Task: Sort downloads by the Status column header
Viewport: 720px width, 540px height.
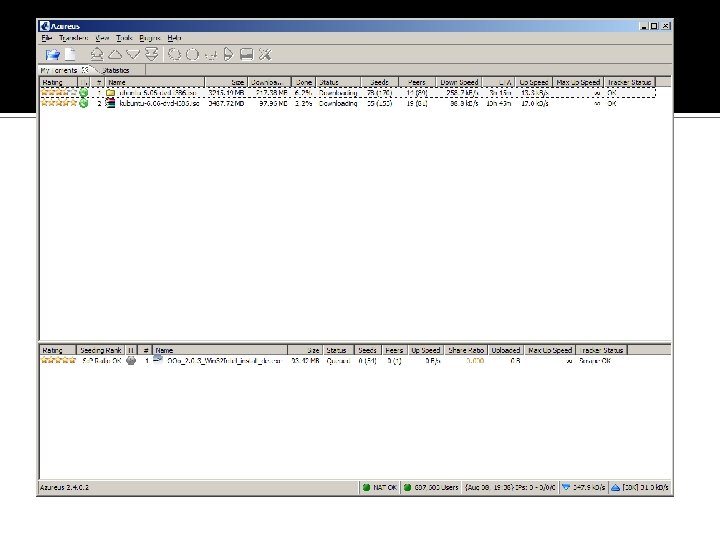Action: tap(339, 82)
